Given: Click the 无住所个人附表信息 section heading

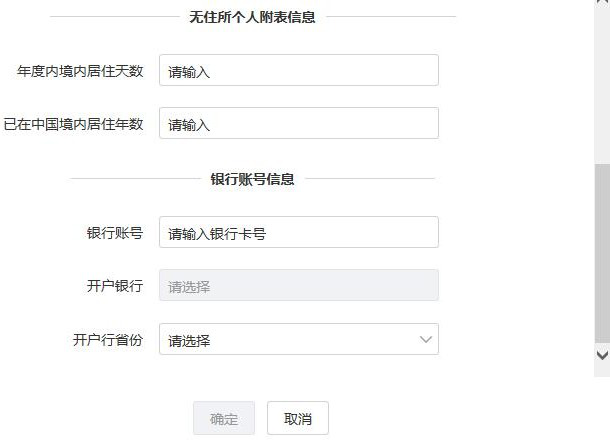Looking at the screenshot, I should tap(252, 17).
